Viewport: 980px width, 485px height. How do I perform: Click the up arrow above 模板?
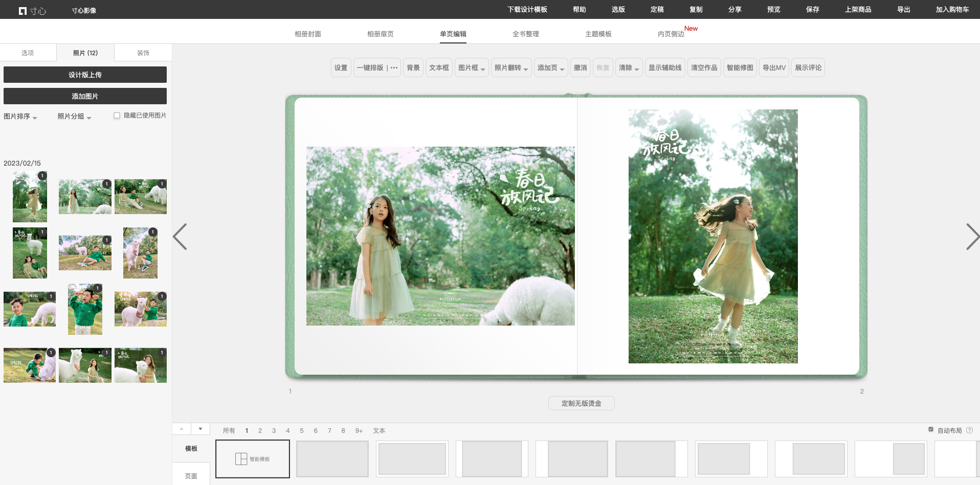coord(182,429)
